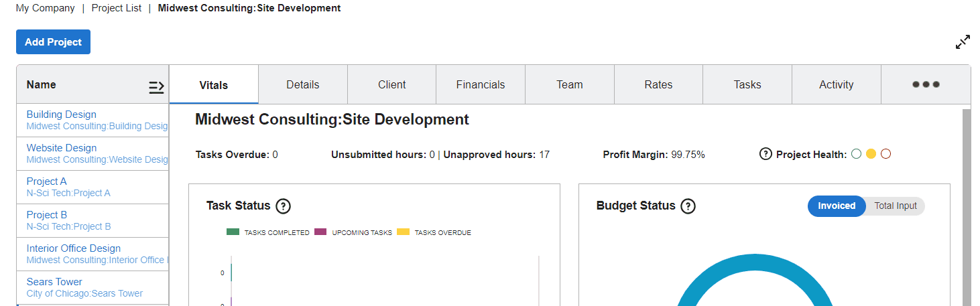This screenshot has width=980, height=306.
Task: Open the three-dots more tabs menu
Action: pos(926,85)
